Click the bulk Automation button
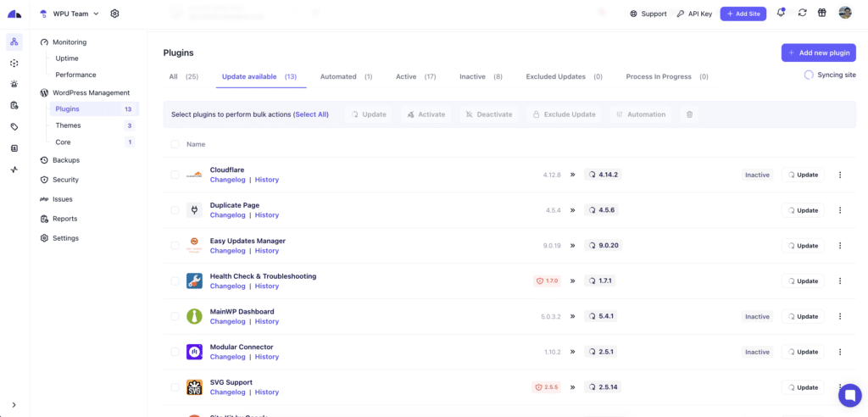 pos(641,114)
